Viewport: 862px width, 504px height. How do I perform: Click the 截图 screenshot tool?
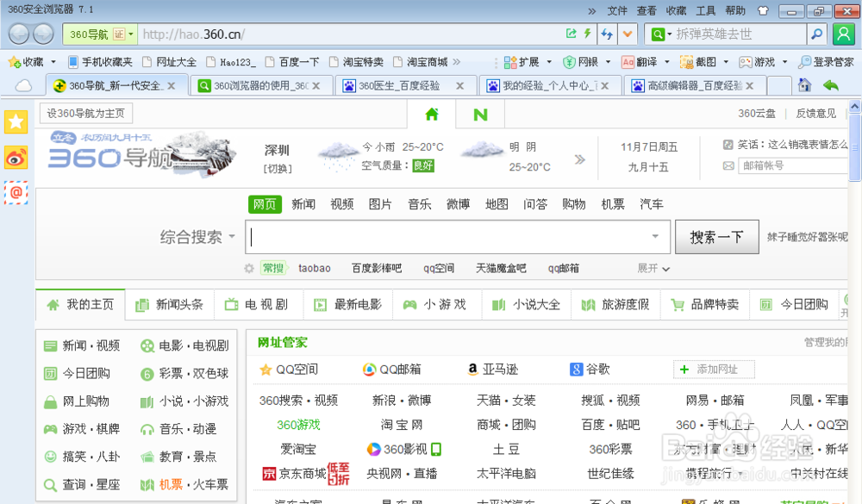click(698, 62)
